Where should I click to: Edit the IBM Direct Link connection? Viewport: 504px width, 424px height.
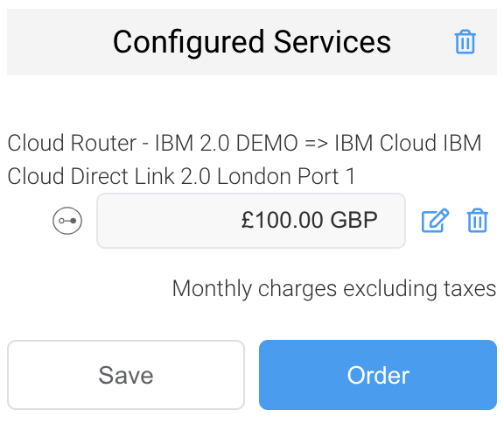435,221
